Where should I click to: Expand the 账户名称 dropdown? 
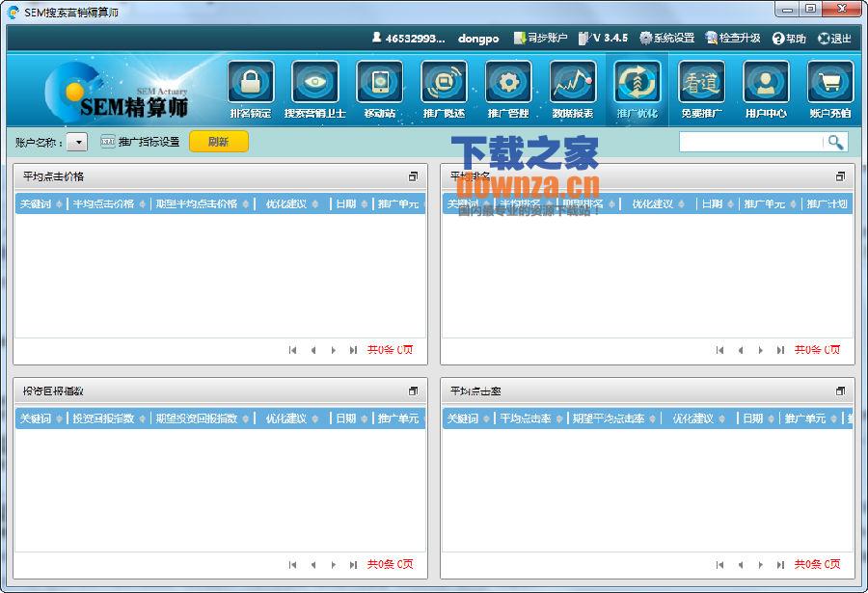tap(77, 143)
